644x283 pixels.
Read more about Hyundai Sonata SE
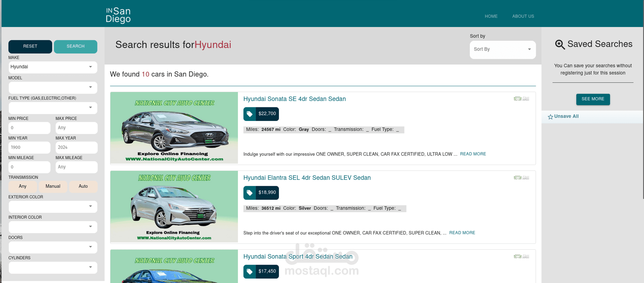click(x=473, y=154)
